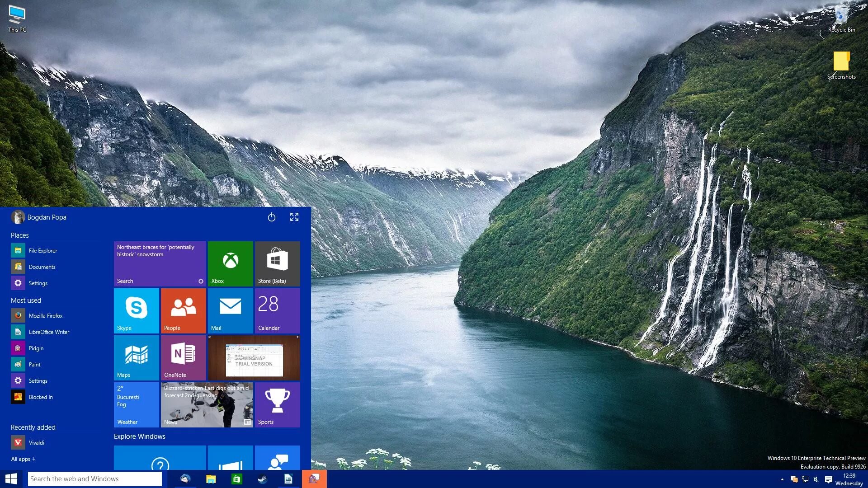Expand Start menu to full screen
This screenshot has width=868, height=488.
click(x=294, y=216)
